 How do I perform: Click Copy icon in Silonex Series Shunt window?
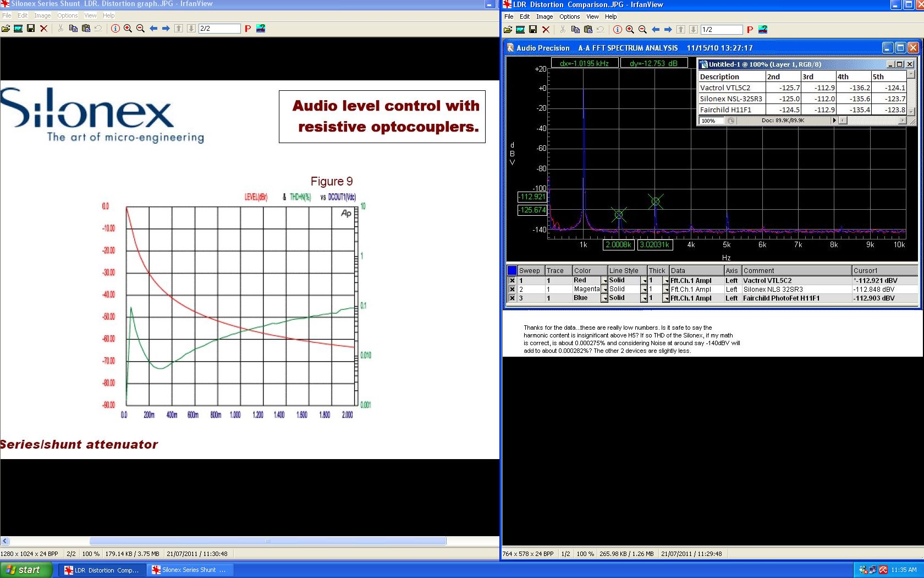click(x=73, y=29)
